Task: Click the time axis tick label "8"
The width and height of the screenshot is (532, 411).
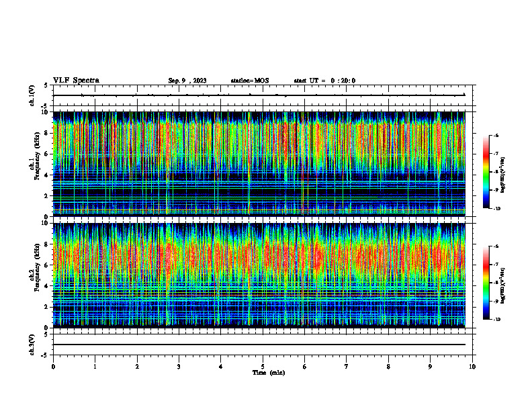Action: coord(388,367)
